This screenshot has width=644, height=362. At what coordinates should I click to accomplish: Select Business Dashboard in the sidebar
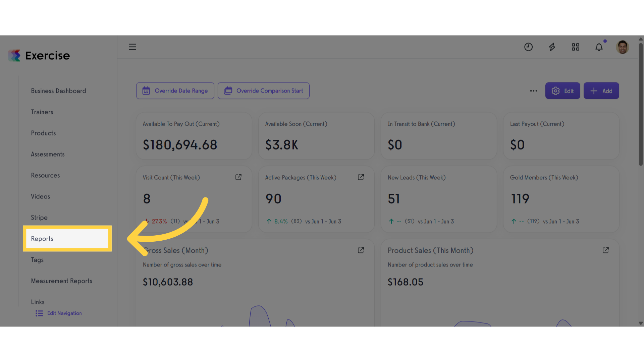coord(58,91)
